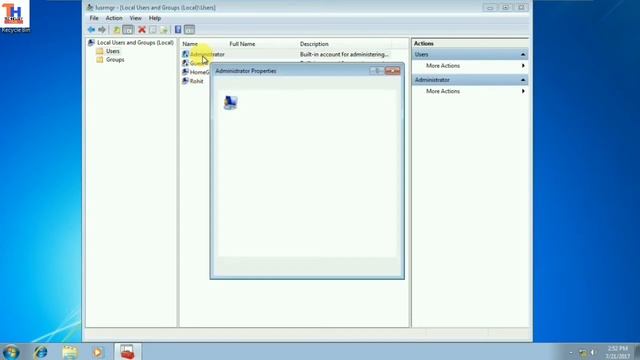The width and height of the screenshot is (640, 360).
Task: Open the View menu
Action: (x=136, y=18)
